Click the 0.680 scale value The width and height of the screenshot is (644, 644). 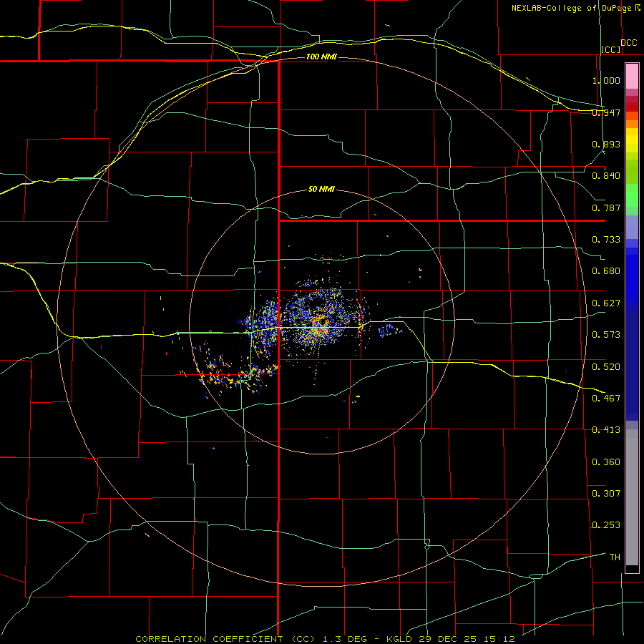pyautogui.click(x=606, y=271)
